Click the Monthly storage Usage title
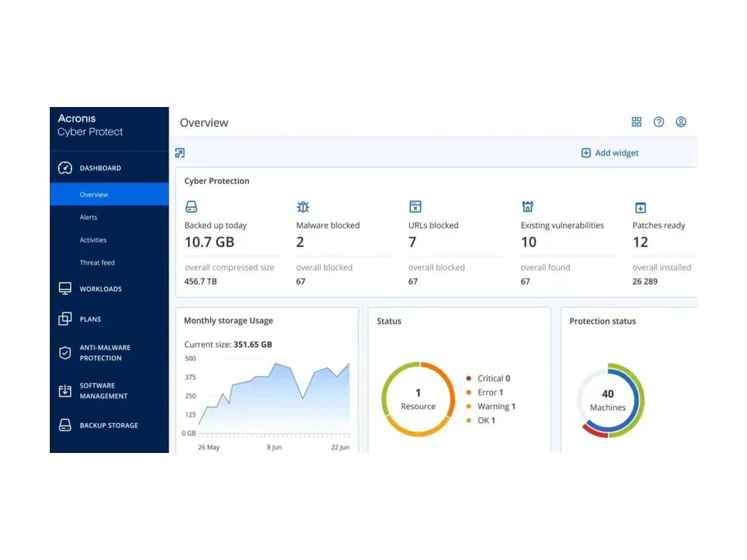This screenshot has width=747, height=560. (228, 321)
